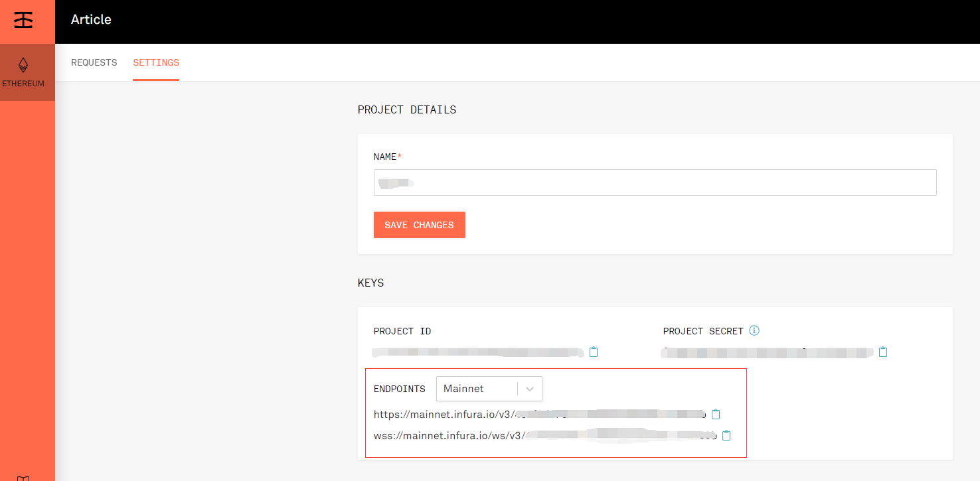
Task: Click the blurred Project ID value
Action: (x=479, y=352)
